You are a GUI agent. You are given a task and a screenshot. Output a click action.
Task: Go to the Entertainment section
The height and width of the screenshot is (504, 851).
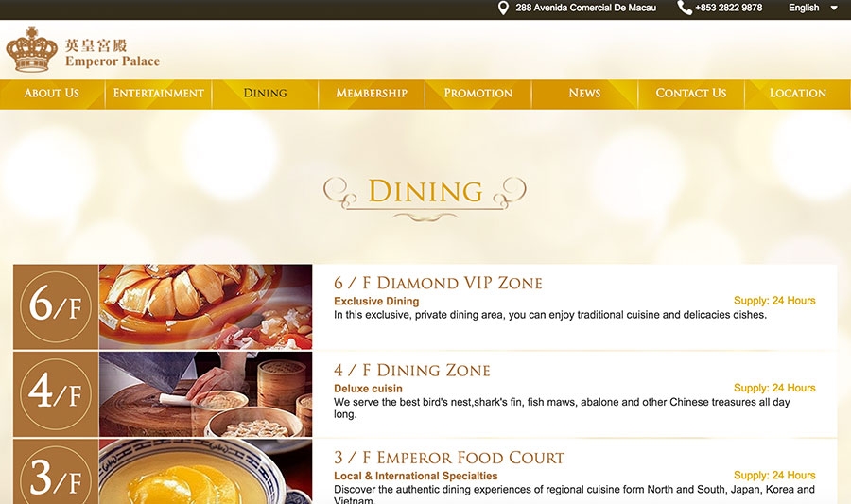[x=159, y=94]
